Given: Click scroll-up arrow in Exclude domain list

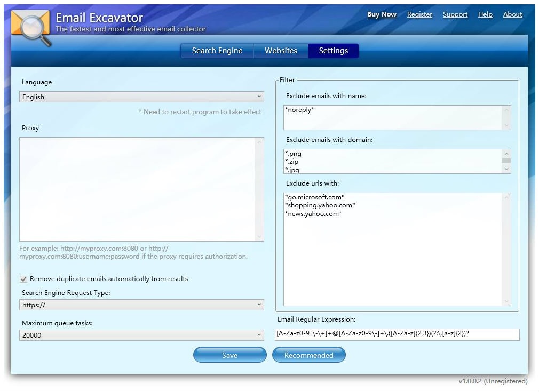Looking at the screenshot, I should [x=506, y=154].
